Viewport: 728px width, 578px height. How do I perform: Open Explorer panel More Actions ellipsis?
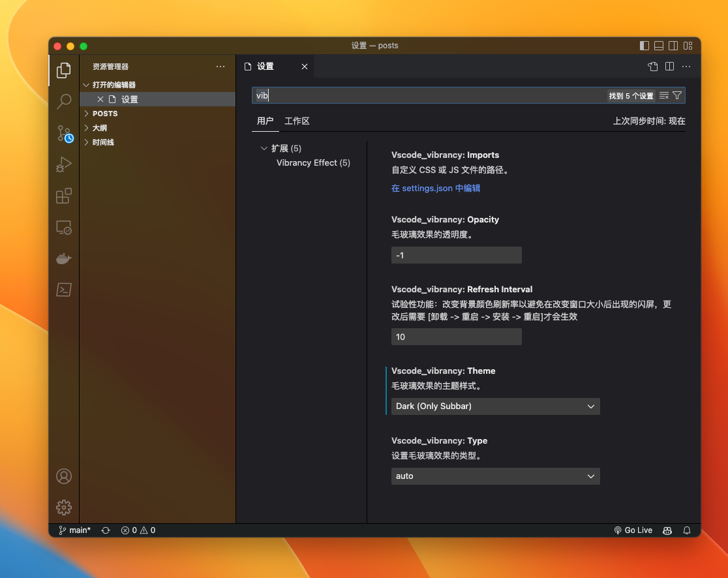click(x=220, y=67)
